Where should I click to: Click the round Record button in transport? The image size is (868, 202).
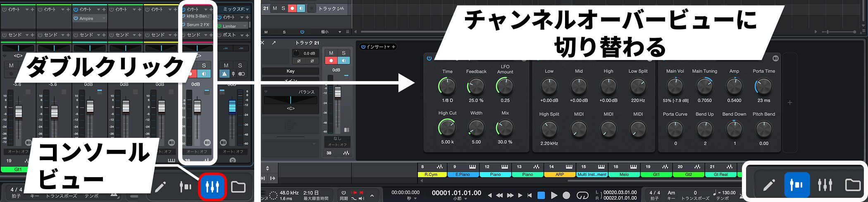pos(566,195)
